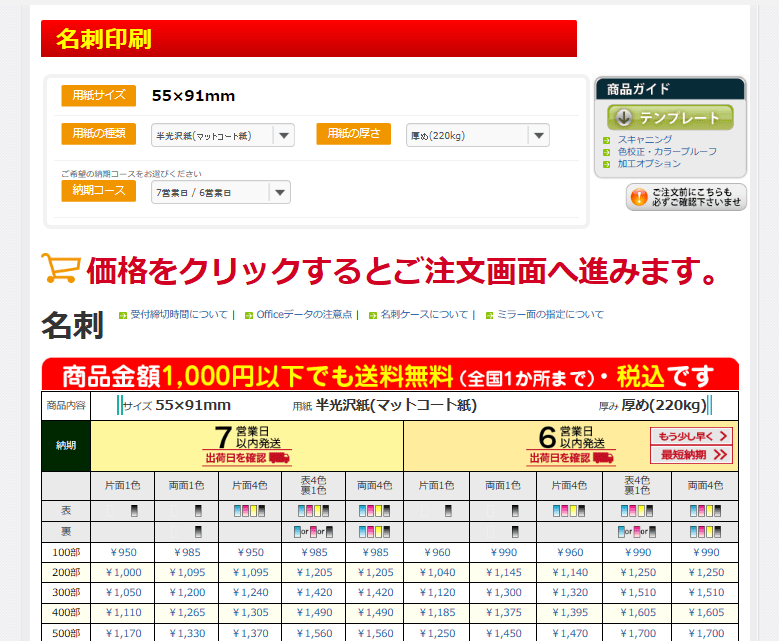Viewport: 779px width, 641px height.
Task: Open 受付締切時間について link
Action: click(178, 314)
